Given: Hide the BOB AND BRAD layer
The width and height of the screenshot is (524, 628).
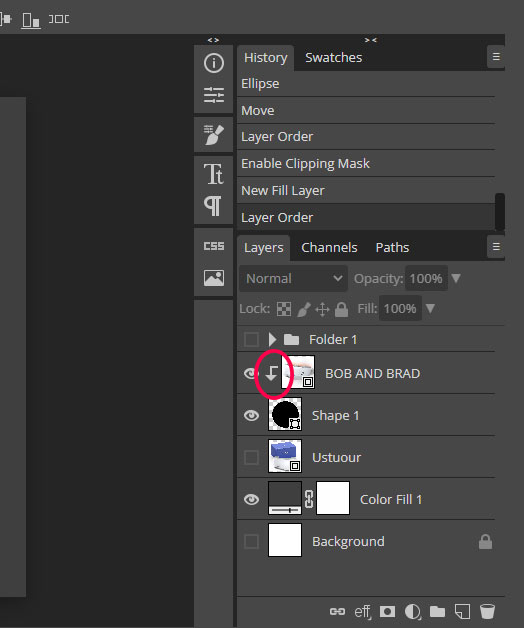Looking at the screenshot, I should tap(250, 374).
